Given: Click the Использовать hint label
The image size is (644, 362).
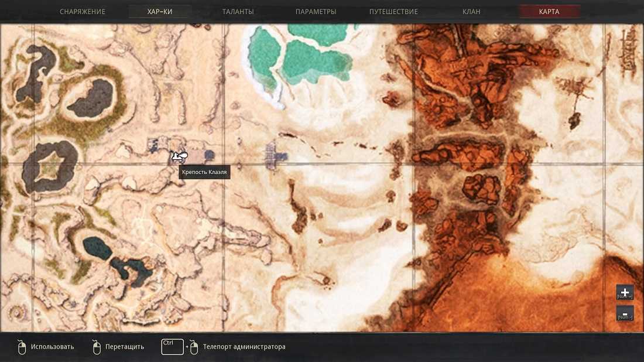Looking at the screenshot, I should click(x=53, y=347).
